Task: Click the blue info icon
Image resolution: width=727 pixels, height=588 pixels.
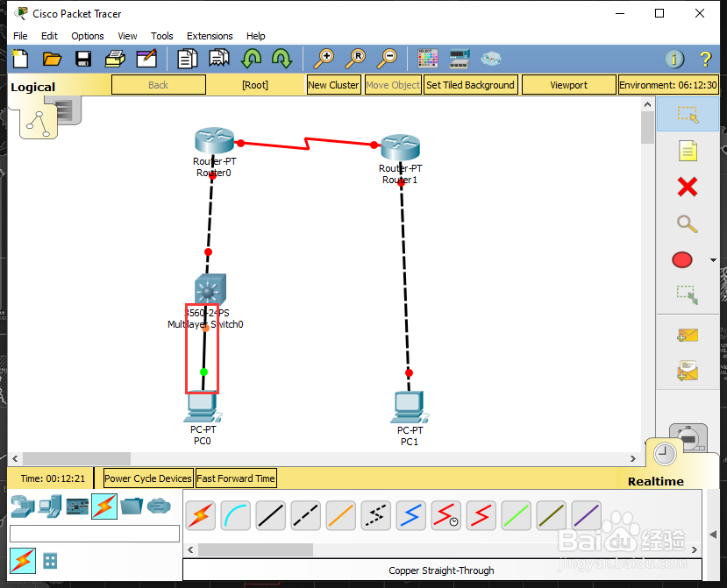Action: pos(674,59)
